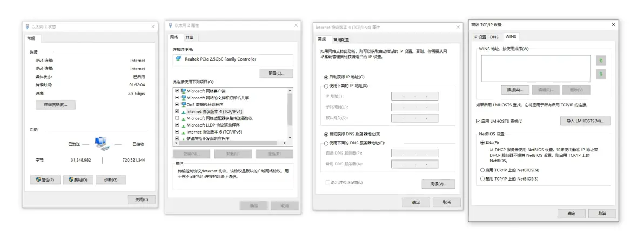Select 网络 tab in 以太网 2 属性
The width and height of the screenshot is (644, 233).
(175, 37)
